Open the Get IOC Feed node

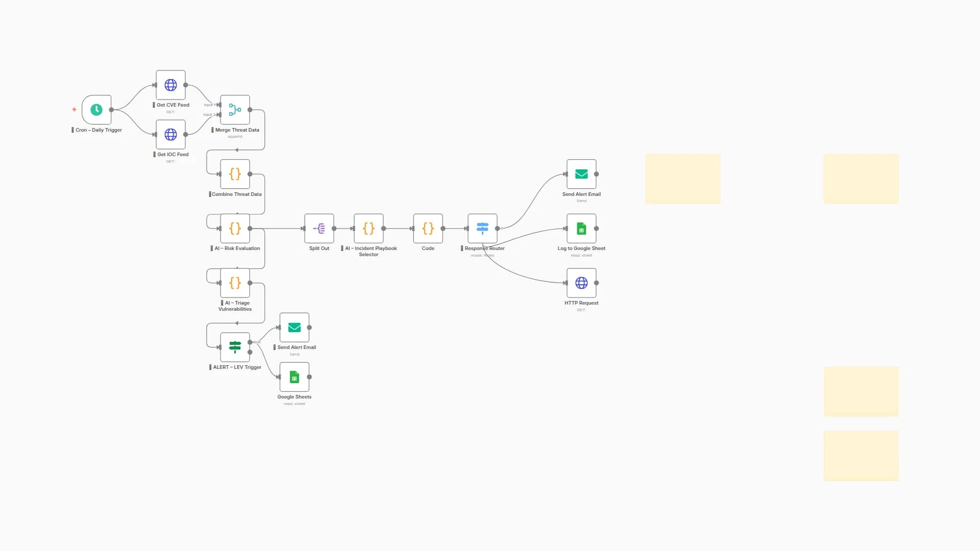click(170, 135)
